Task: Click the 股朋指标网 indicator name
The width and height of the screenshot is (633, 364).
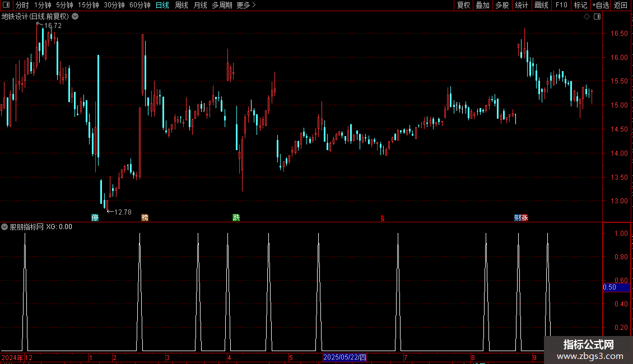Action: [x=27, y=227]
